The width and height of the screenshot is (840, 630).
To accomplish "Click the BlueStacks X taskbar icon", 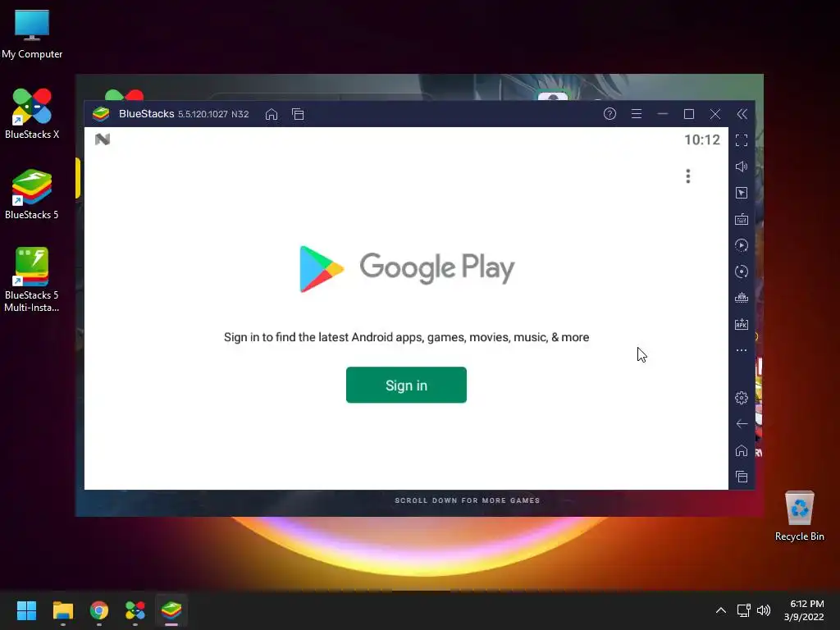I will tap(135, 610).
